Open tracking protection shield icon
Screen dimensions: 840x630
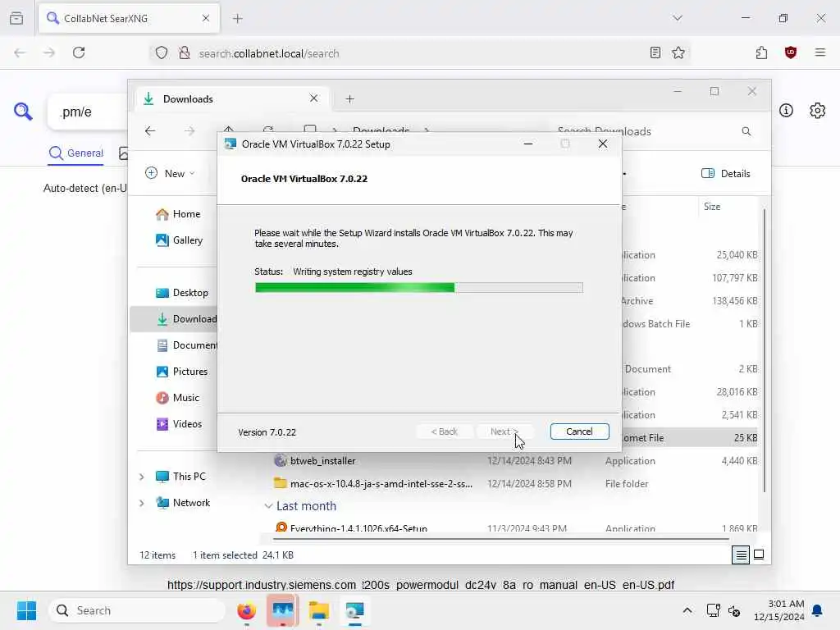tap(162, 52)
